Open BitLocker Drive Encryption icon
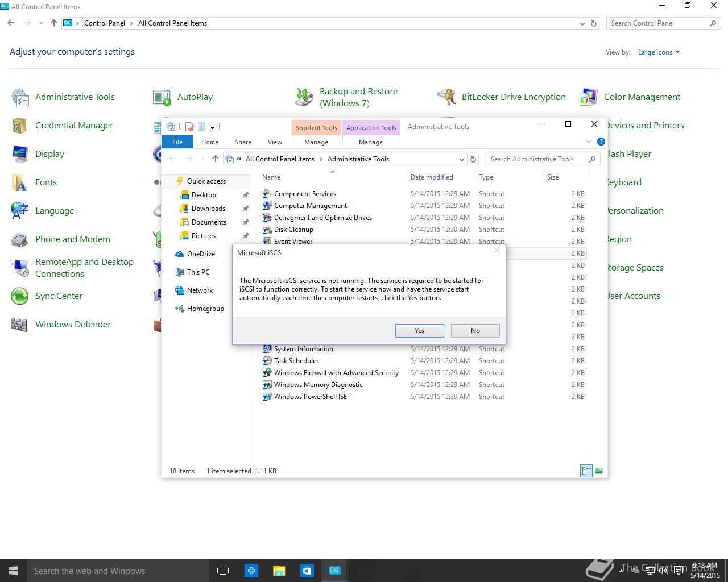This screenshot has width=728, height=582. [446, 97]
